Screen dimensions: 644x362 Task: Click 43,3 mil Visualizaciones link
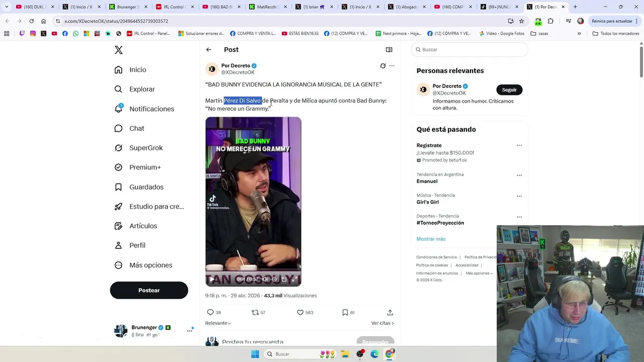pos(290,296)
